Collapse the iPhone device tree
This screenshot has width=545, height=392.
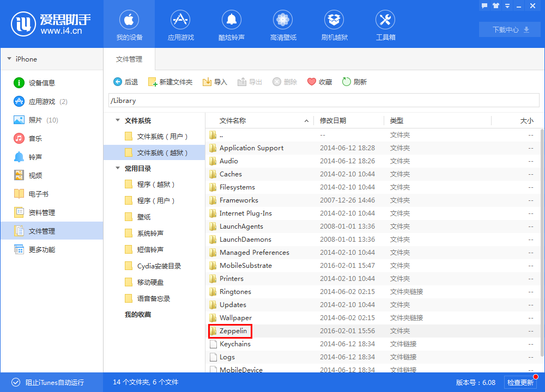click(x=9, y=59)
